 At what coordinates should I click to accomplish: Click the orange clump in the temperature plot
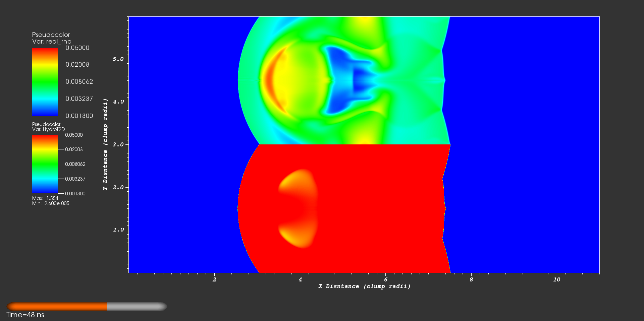coord(299,208)
